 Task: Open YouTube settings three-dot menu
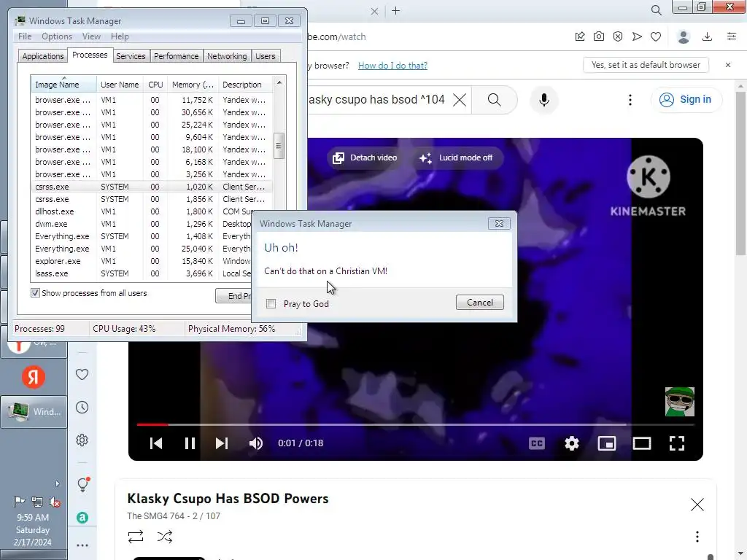(x=630, y=99)
